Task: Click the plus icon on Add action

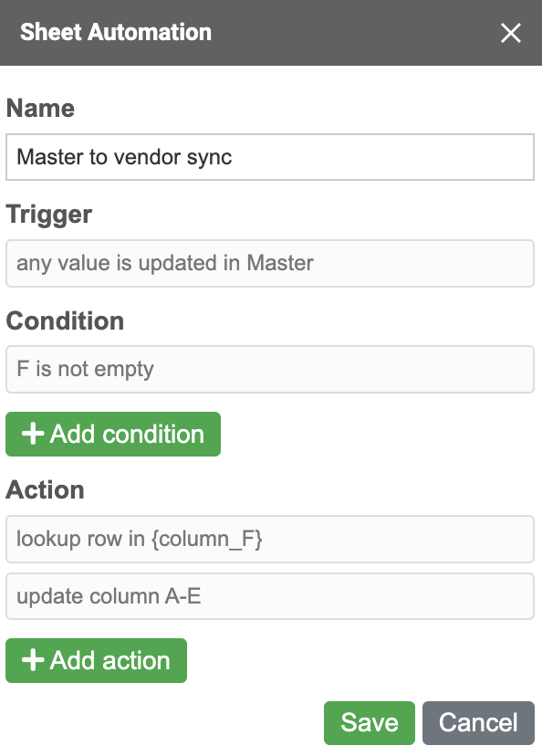Action: coord(33,659)
